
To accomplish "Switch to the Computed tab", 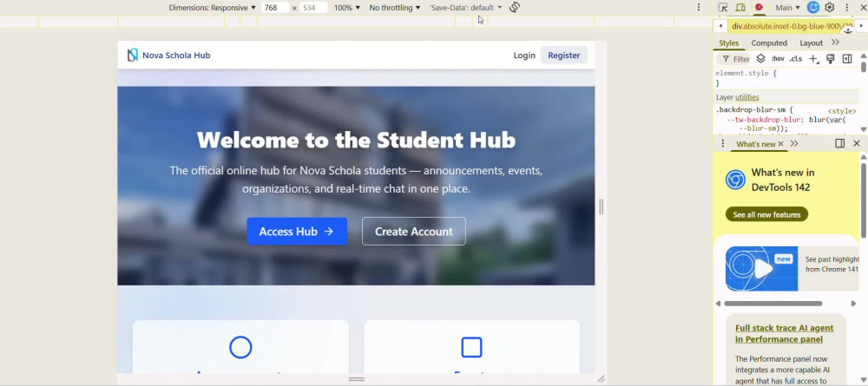I will (769, 43).
